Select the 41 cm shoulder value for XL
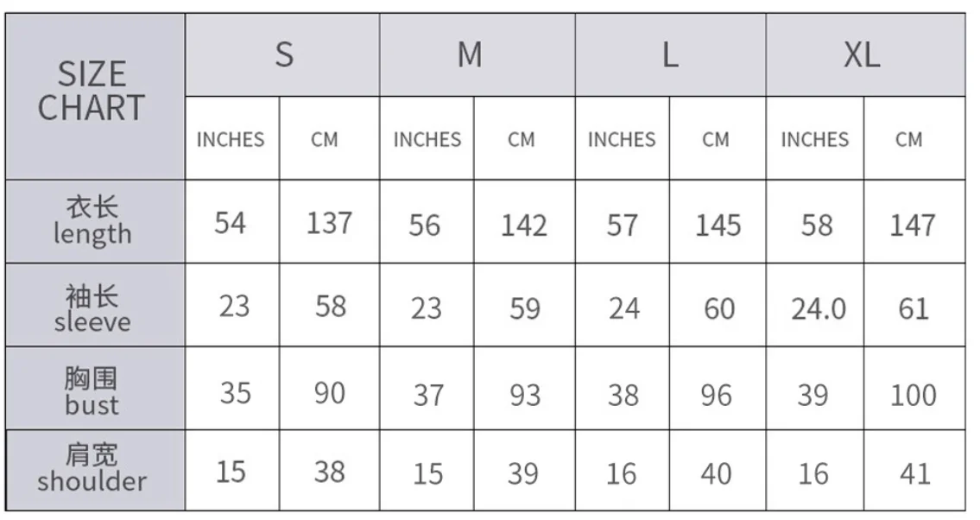The width and height of the screenshot is (980, 520). coord(913,473)
